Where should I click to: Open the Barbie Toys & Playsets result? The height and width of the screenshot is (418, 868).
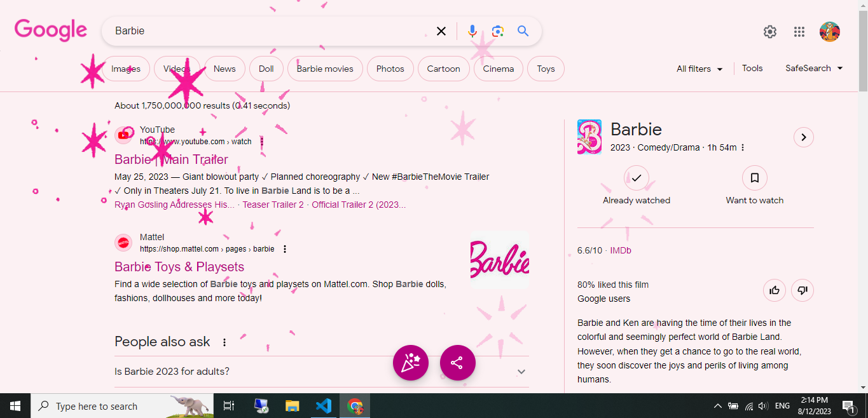(179, 267)
